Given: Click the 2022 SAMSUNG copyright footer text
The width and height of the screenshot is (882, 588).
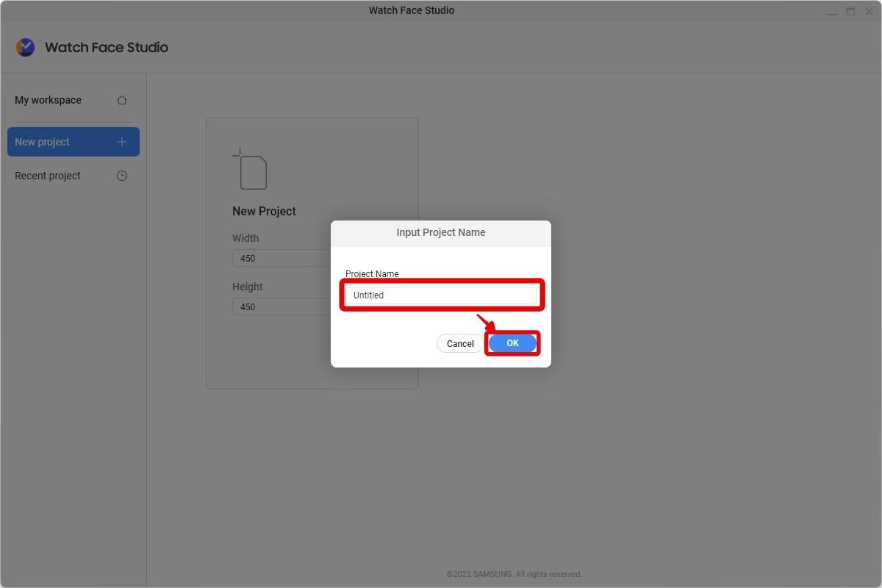Looking at the screenshot, I should 514,574.
